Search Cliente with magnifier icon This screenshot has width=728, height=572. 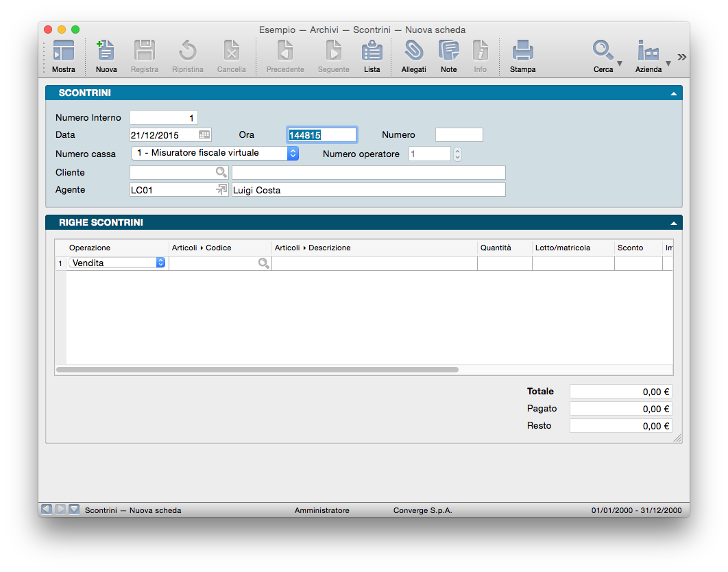click(221, 172)
